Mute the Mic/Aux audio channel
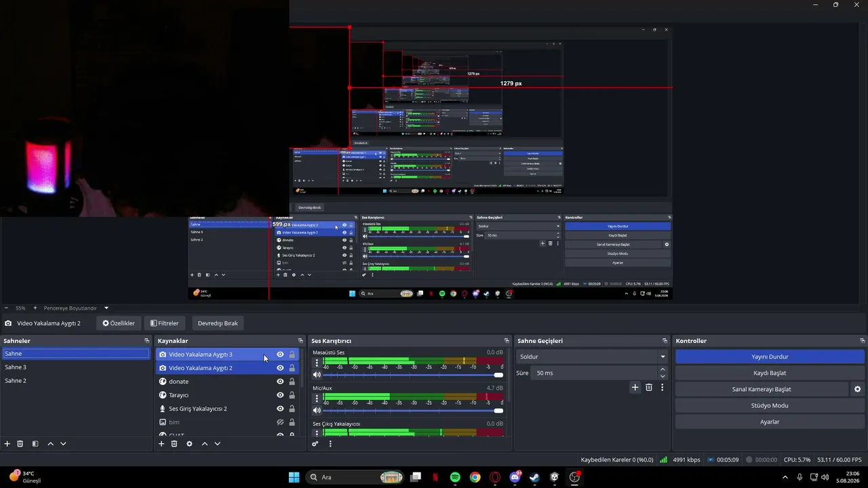868x488 pixels. [317, 411]
